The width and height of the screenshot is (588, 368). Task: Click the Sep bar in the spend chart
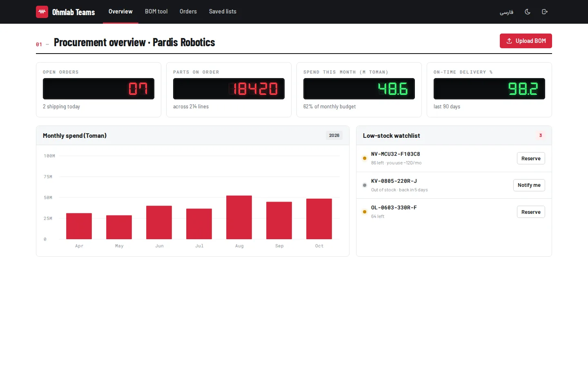point(279,220)
